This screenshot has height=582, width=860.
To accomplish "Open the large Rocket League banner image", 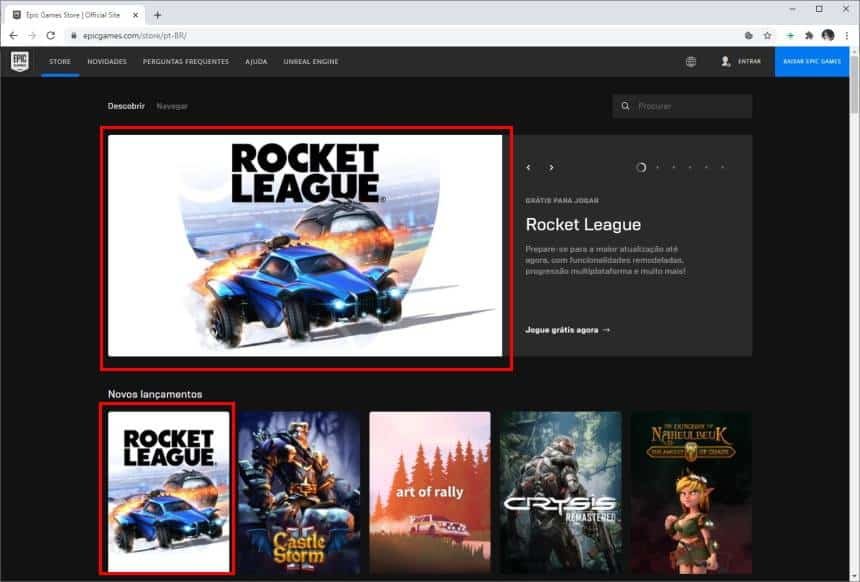I will (x=305, y=246).
